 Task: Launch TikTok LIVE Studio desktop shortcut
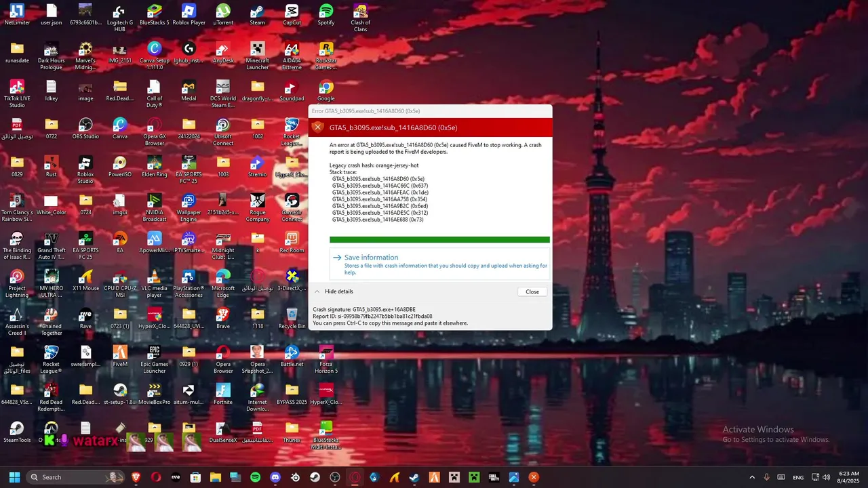pyautogui.click(x=17, y=94)
